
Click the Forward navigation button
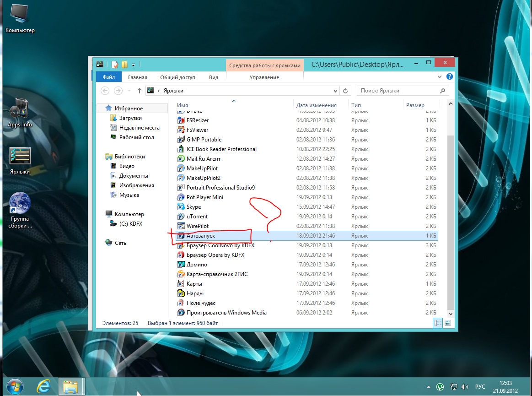tap(118, 91)
